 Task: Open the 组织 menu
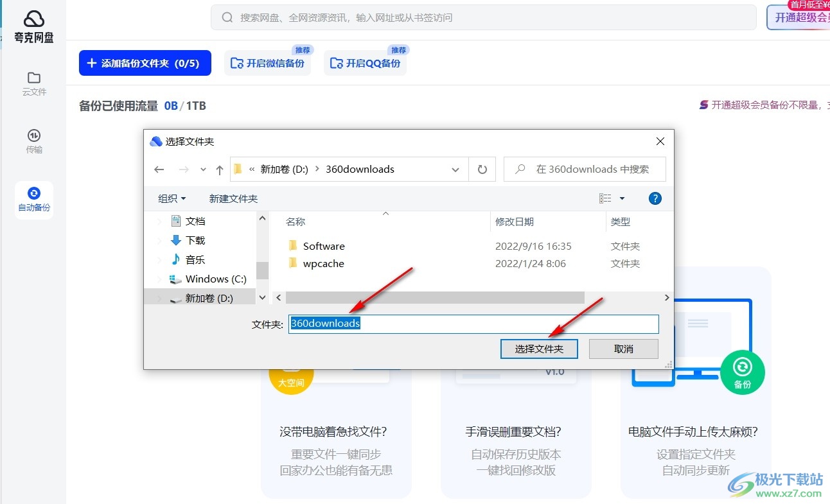click(172, 198)
